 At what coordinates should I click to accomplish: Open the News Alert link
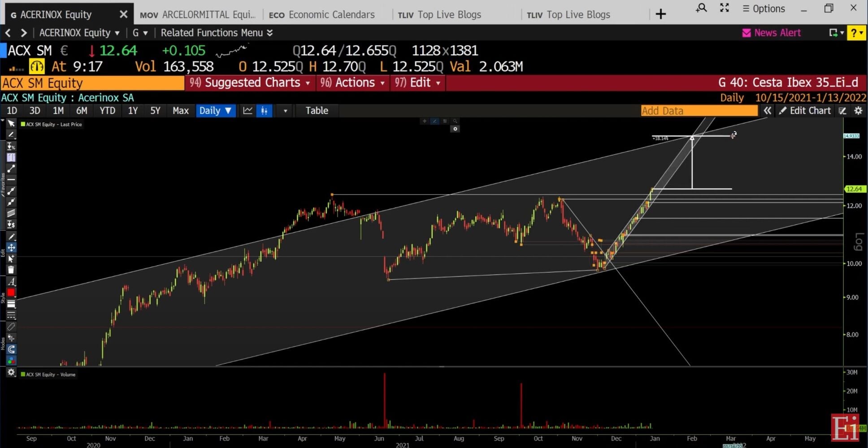click(772, 33)
